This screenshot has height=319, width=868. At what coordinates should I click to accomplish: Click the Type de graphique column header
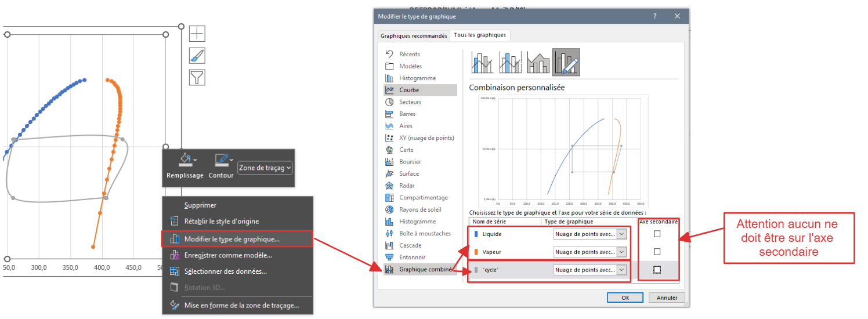[569, 222]
